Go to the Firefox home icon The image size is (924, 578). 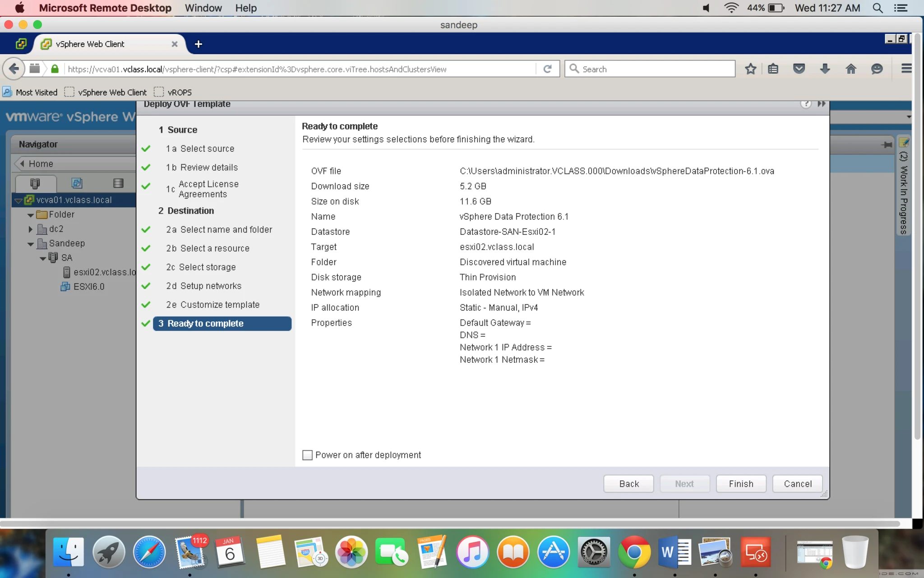pyautogui.click(x=850, y=69)
